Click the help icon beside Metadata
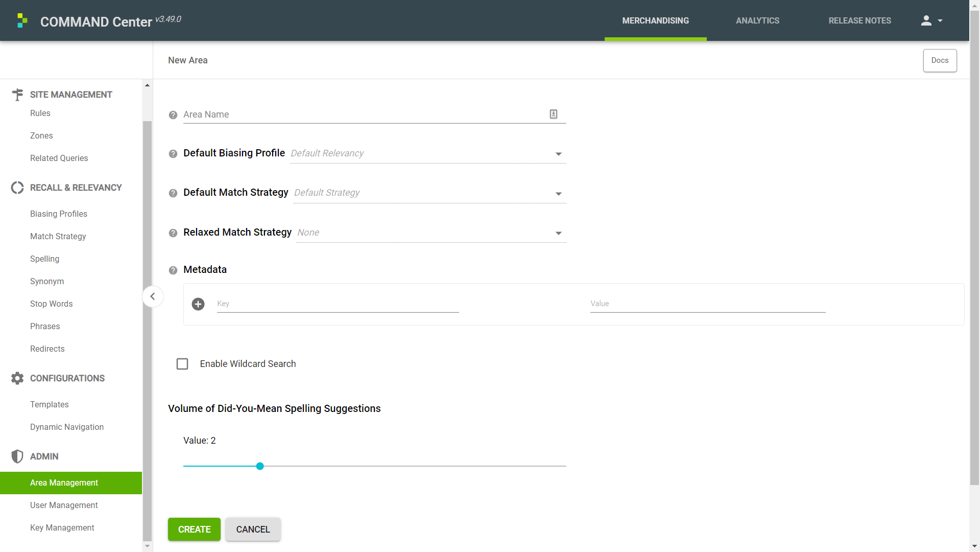The image size is (980, 552). 173,270
